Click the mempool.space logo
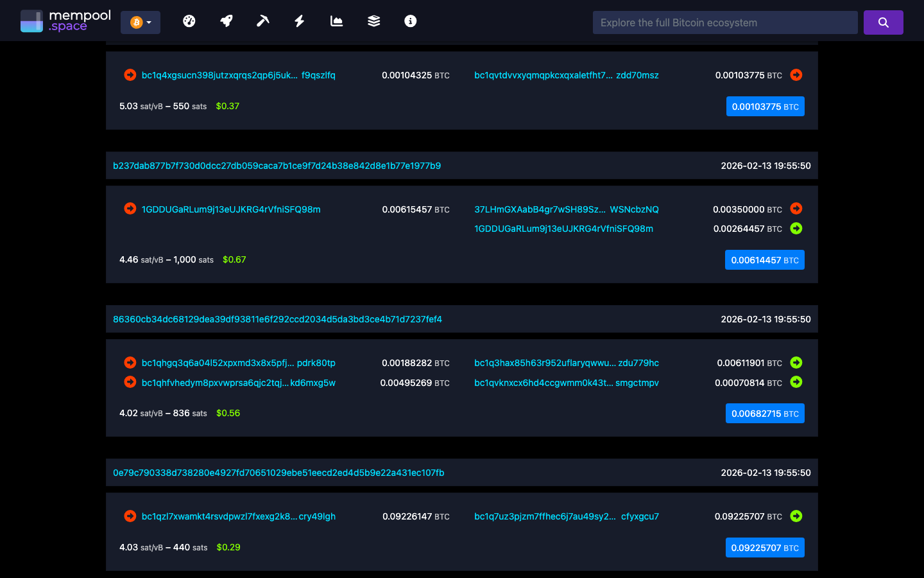The height and width of the screenshot is (578, 924). click(x=64, y=20)
